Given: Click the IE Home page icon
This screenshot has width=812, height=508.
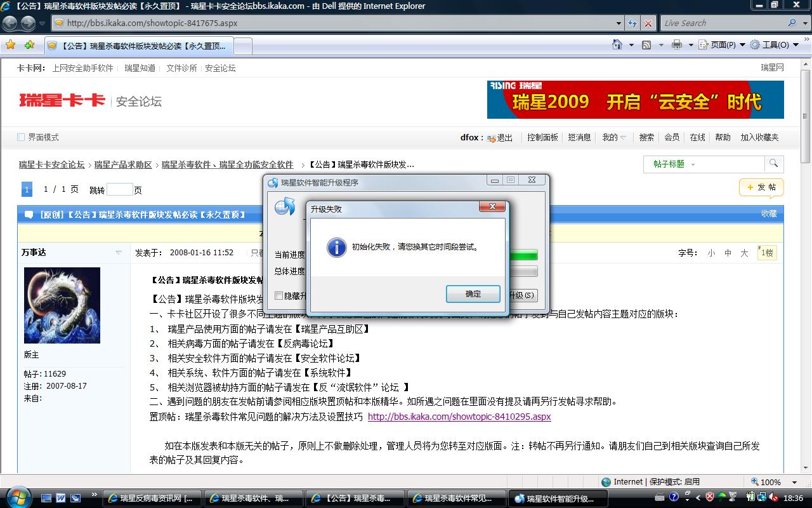Looking at the screenshot, I should [x=617, y=45].
